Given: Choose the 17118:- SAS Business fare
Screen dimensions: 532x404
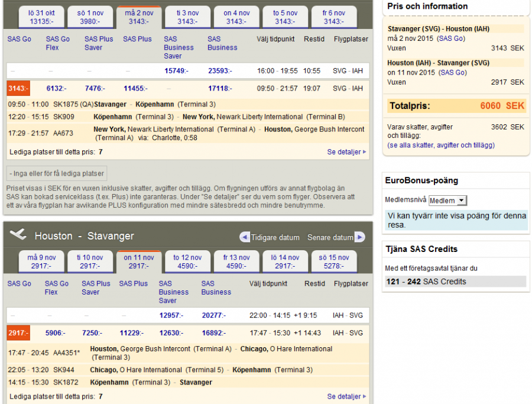Looking at the screenshot, I should tap(220, 89).
